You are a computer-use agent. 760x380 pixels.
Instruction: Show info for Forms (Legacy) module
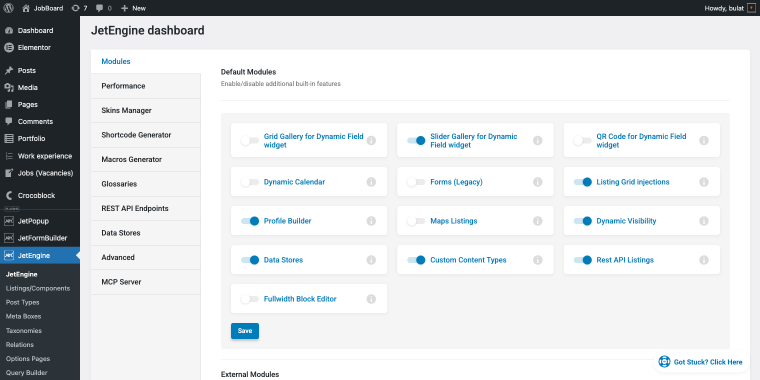538,182
